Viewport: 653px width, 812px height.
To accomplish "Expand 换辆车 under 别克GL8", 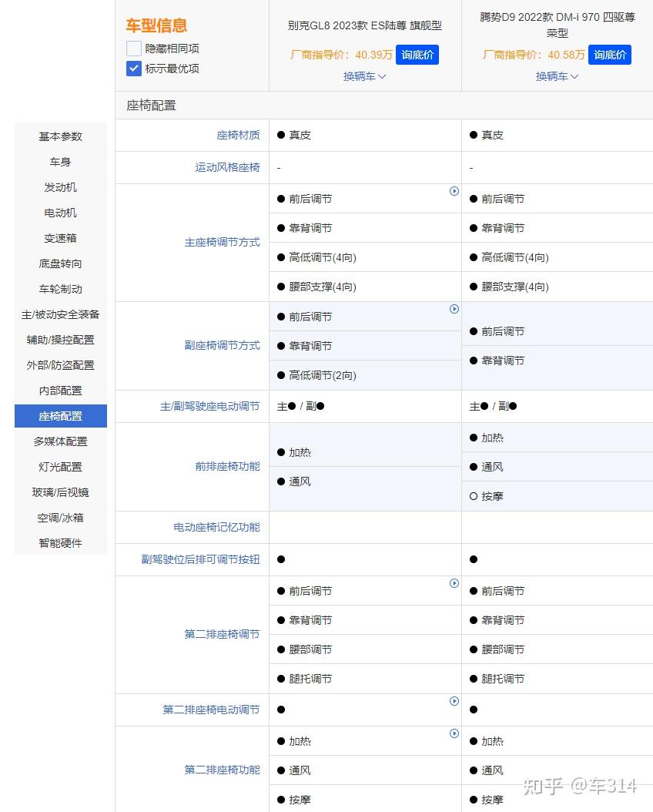I will tap(364, 76).
